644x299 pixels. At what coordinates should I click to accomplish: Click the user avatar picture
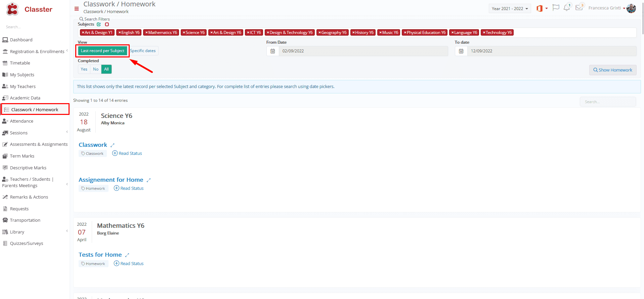coord(631,8)
